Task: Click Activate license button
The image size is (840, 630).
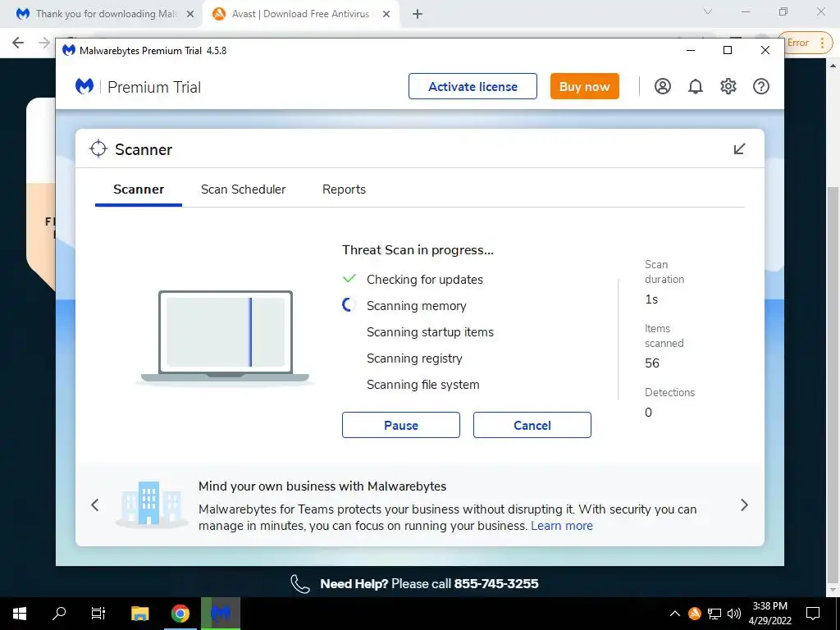Action: point(472,86)
